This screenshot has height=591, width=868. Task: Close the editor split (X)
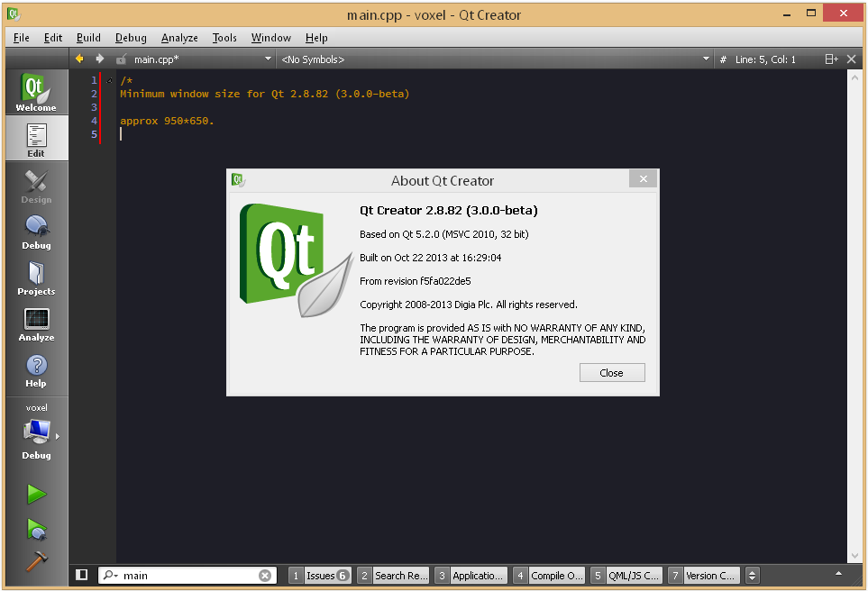click(x=852, y=59)
